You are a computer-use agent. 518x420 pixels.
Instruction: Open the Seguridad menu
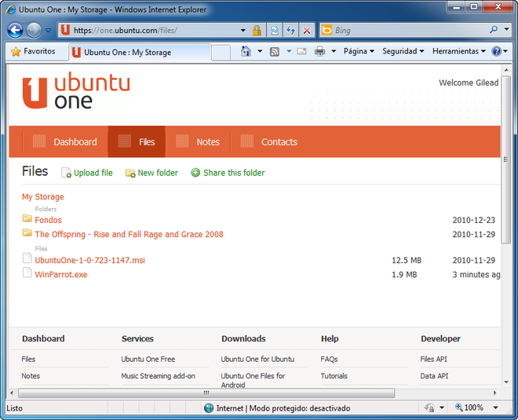(403, 51)
